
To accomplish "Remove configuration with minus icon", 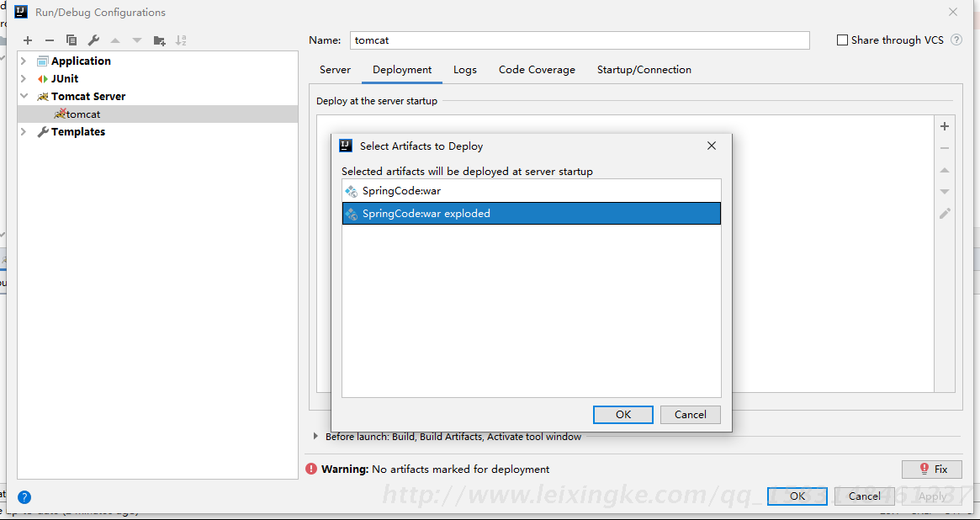I will 50,40.
